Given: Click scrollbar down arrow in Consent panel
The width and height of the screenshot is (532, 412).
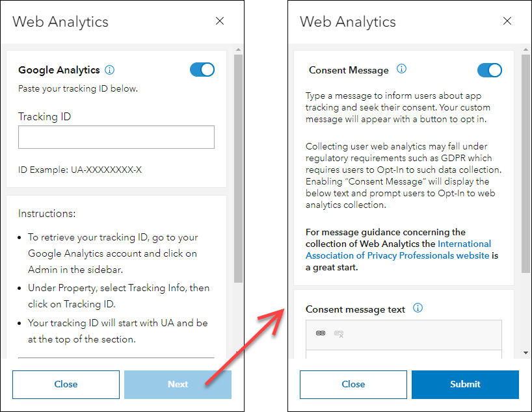Looking at the screenshot, I should [525, 353].
